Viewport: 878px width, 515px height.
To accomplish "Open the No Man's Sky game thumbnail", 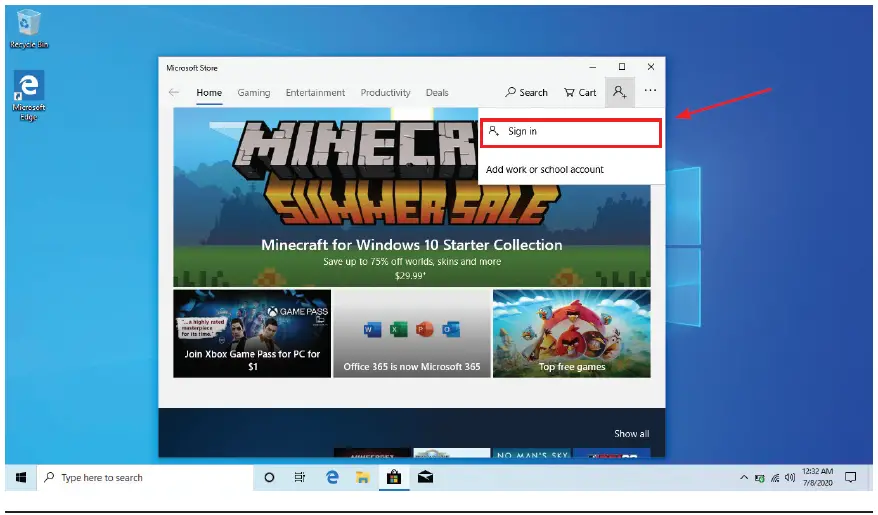I will tap(531, 453).
